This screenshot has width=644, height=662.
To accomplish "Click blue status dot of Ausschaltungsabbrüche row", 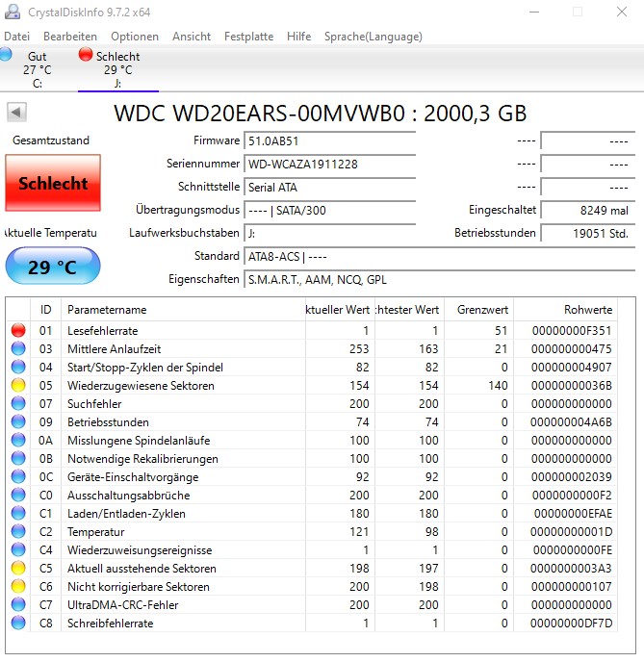I will (x=18, y=495).
